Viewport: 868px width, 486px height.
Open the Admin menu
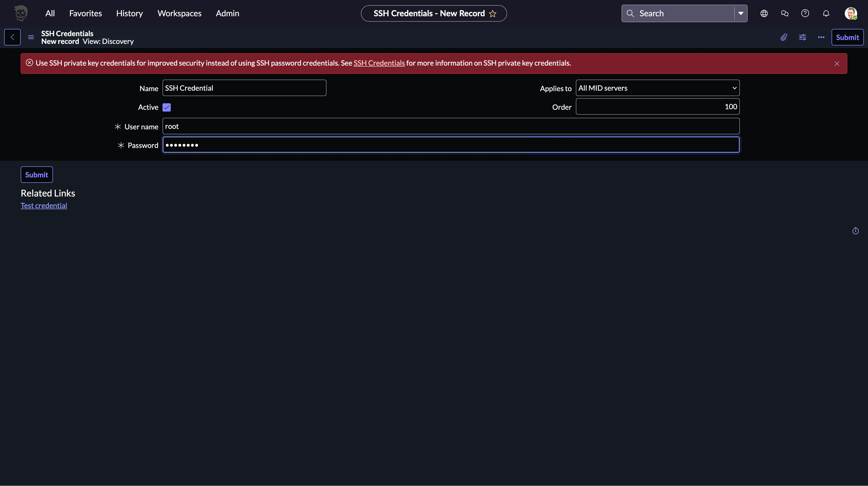[227, 13]
